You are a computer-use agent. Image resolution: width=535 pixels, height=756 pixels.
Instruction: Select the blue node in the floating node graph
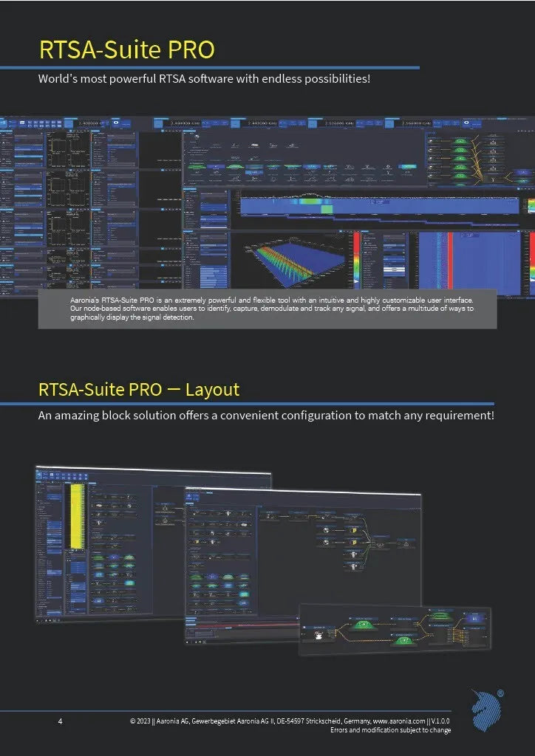[474, 618]
